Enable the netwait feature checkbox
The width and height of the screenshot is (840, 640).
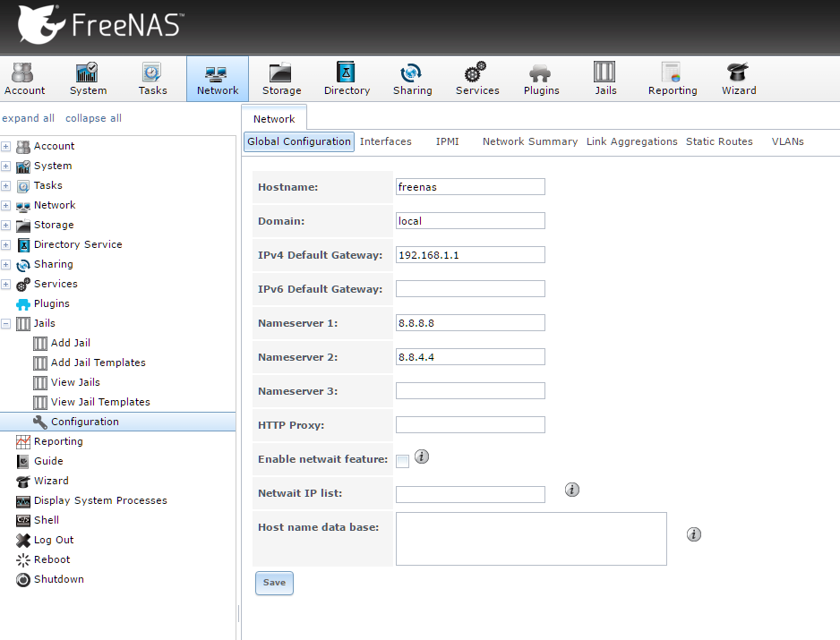[x=403, y=461]
